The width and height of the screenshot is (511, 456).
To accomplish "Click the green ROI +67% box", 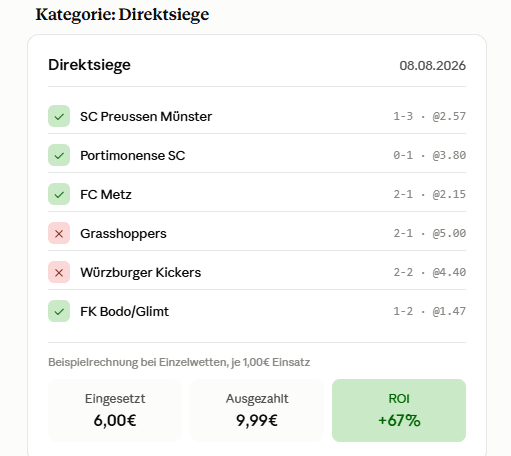I will pyautogui.click(x=399, y=410).
